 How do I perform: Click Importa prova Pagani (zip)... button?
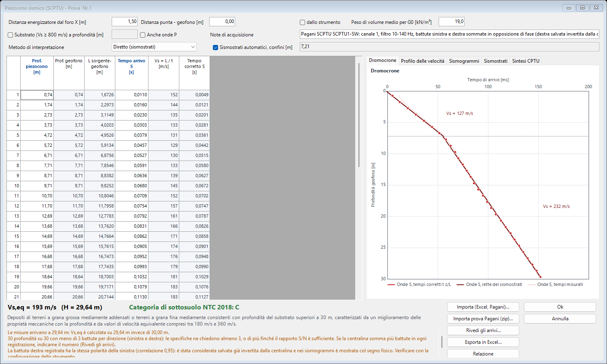point(483,319)
